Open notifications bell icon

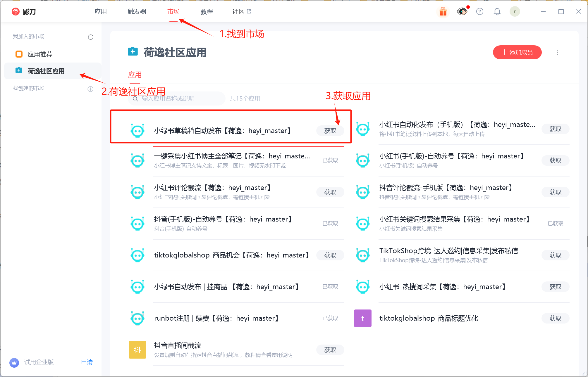click(x=497, y=12)
